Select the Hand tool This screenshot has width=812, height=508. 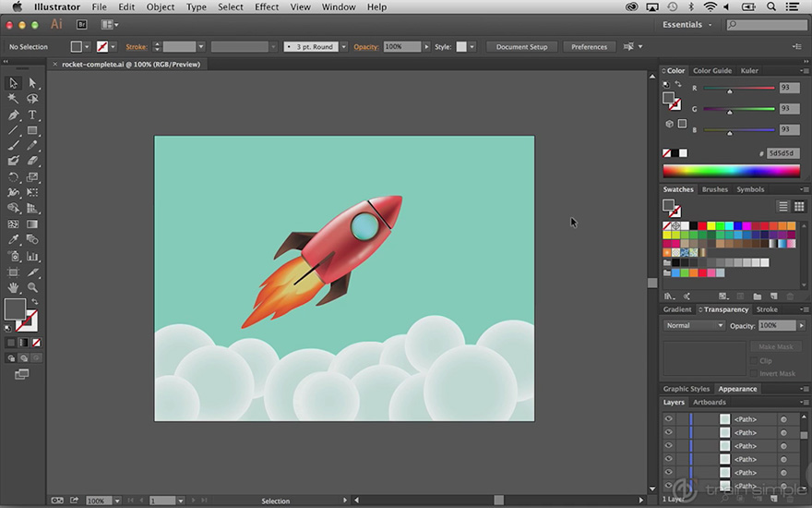coord(13,287)
